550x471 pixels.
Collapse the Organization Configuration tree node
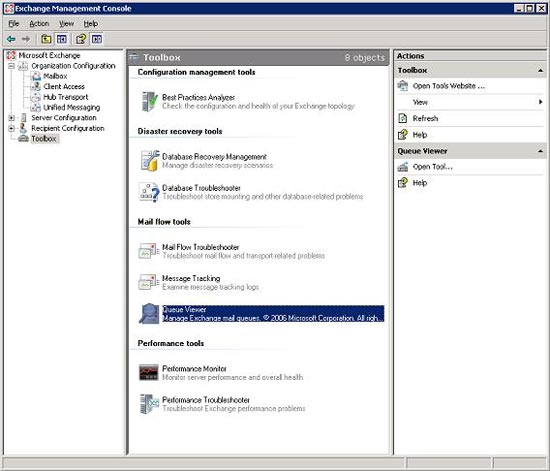point(12,66)
